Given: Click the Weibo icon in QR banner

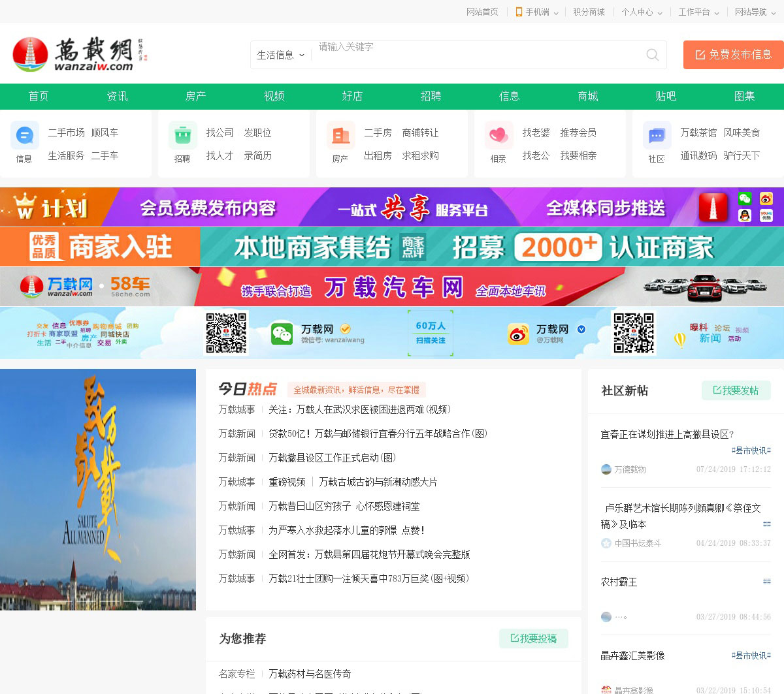Looking at the screenshot, I should (x=518, y=334).
